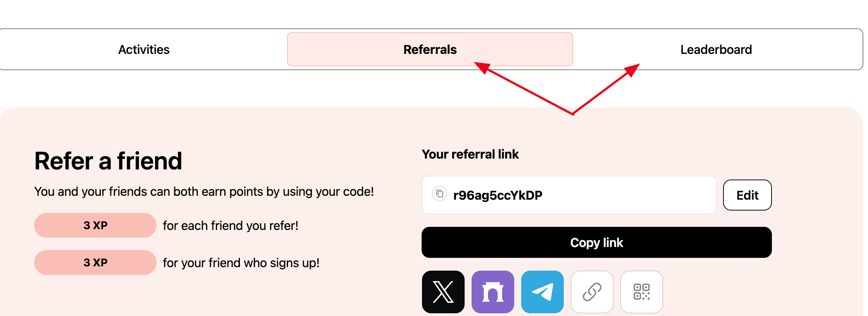Click the 3 XP badge for friend sign-ups
This screenshot has width=868, height=316.
(95, 262)
